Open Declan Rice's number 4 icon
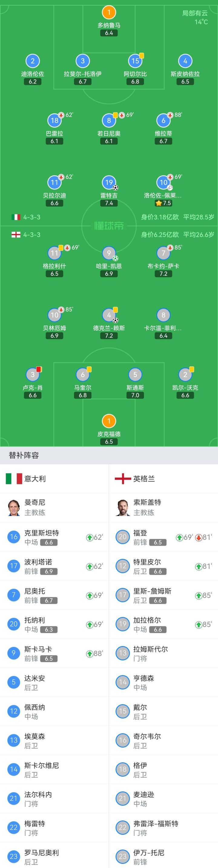The image size is (218, 868). (109, 315)
